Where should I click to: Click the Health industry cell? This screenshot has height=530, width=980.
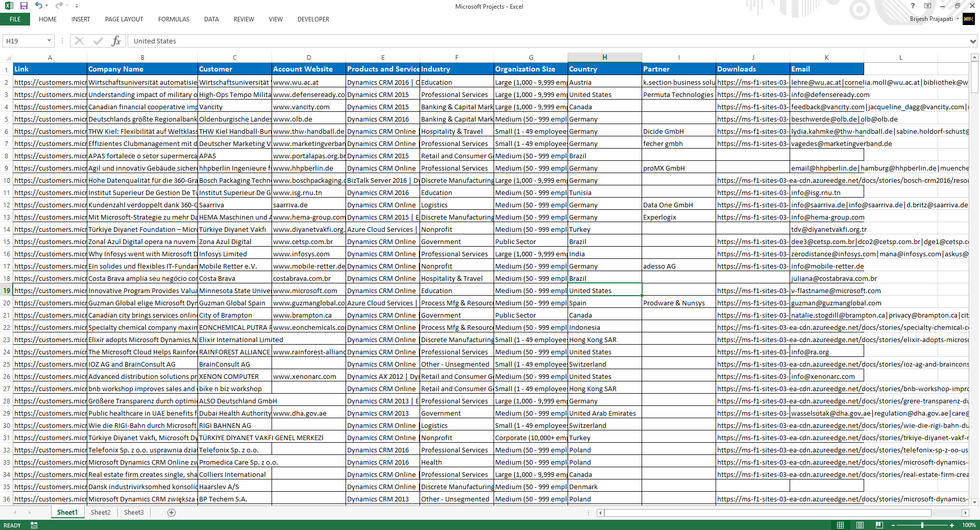457,462
